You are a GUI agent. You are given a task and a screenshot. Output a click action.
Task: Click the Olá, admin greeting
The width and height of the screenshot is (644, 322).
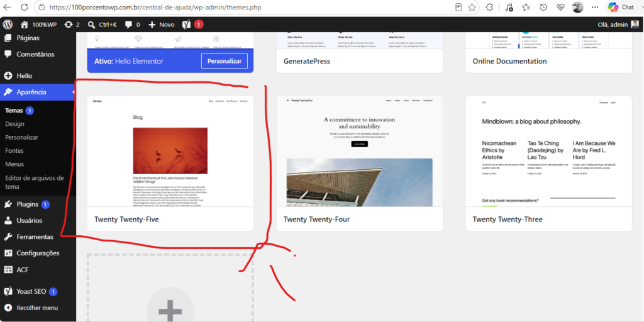coord(613,25)
